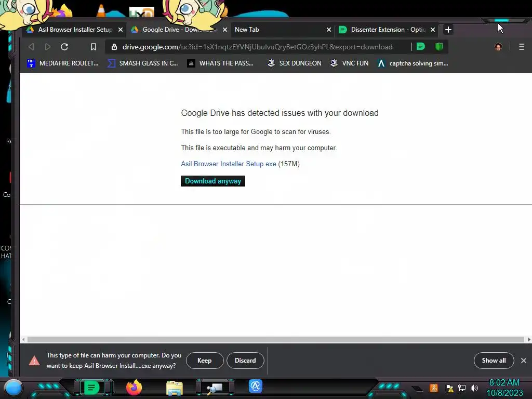Open the network tray icon
The width and height of the screenshot is (532, 399).
[x=462, y=388]
